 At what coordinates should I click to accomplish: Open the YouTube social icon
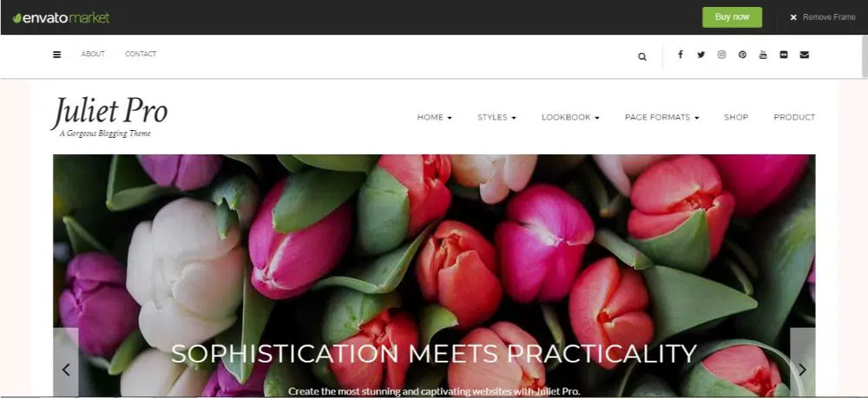763,54
